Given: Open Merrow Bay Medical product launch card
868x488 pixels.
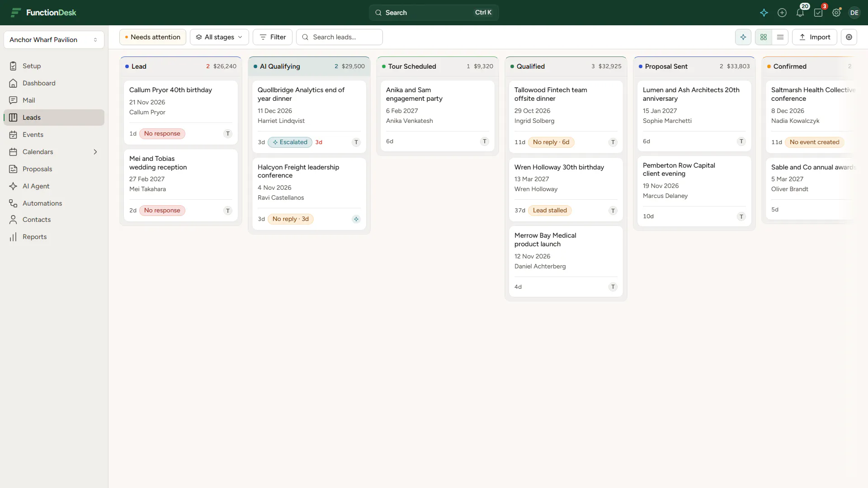Looking at the screenshot, I should tap(566, 262).
